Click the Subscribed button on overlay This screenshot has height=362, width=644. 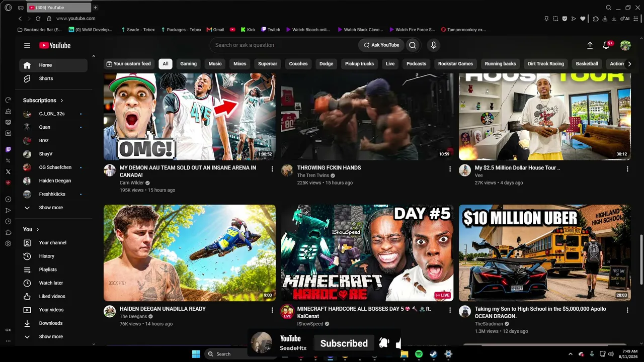(x=344, y=343)
